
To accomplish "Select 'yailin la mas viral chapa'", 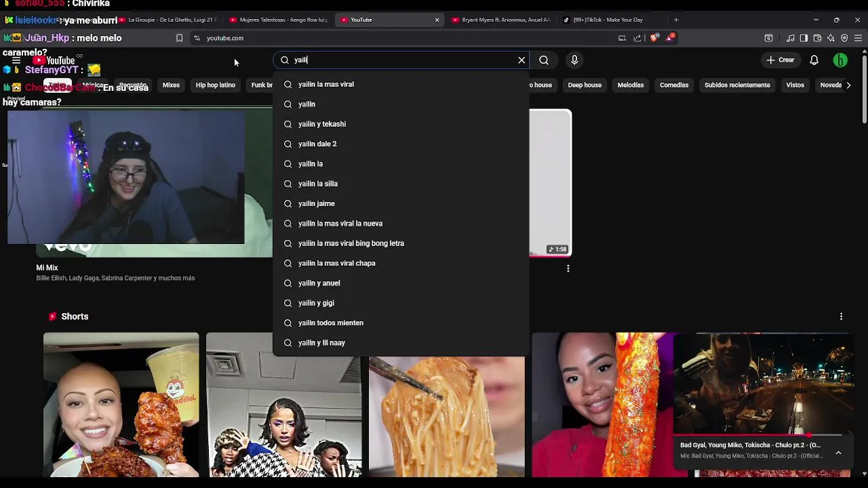I will pos(401,263).
